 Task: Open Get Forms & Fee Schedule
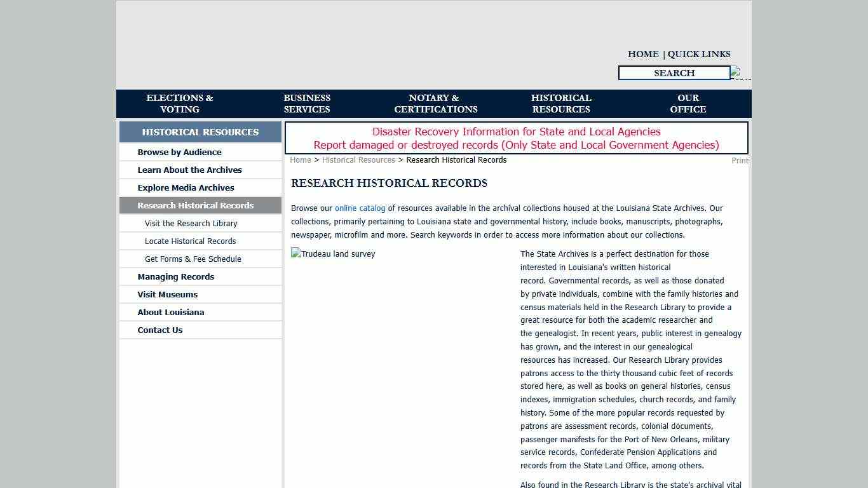coord(193,259)
